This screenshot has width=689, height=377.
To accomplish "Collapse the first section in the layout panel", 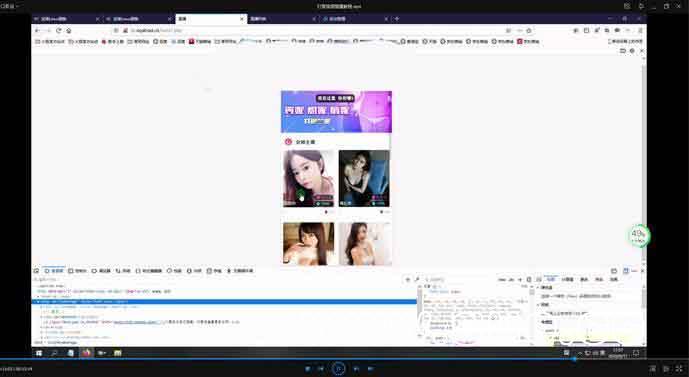I will tap(537, 288).
